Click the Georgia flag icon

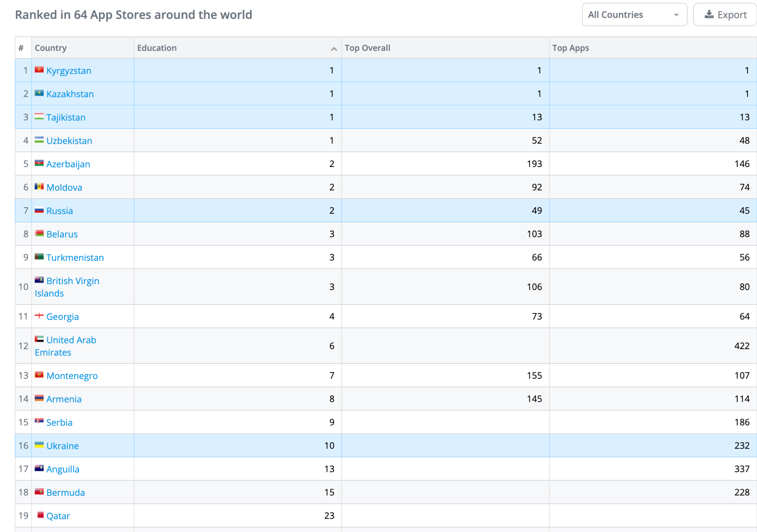(39, 316)
